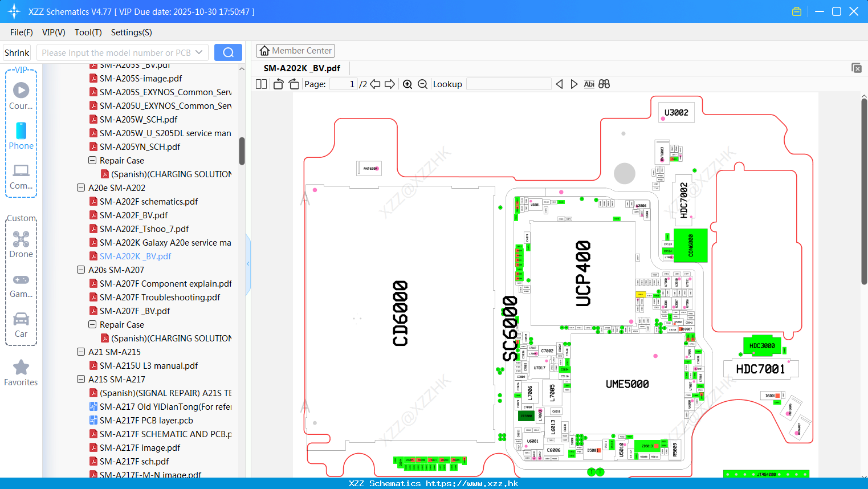Open the Drone category
The height and width of the screenshot is (489, 868).
click(21, 244)
